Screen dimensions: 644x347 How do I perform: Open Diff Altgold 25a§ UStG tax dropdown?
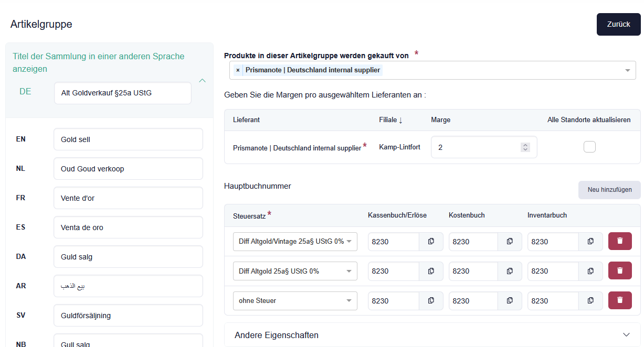295,271
